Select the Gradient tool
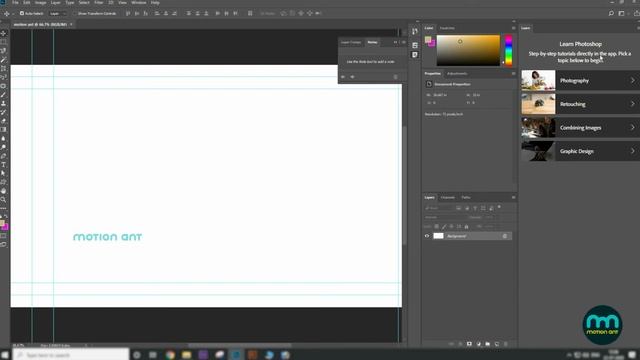The image size is (640, 360). tap(4, 129)
